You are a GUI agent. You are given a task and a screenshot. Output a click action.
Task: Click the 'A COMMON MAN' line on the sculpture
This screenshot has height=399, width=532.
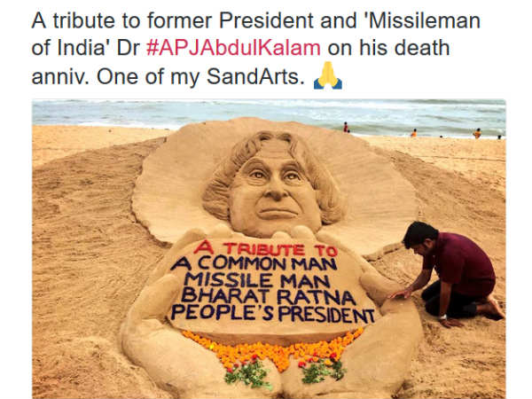pyautogui.click(x=254, y=263)
